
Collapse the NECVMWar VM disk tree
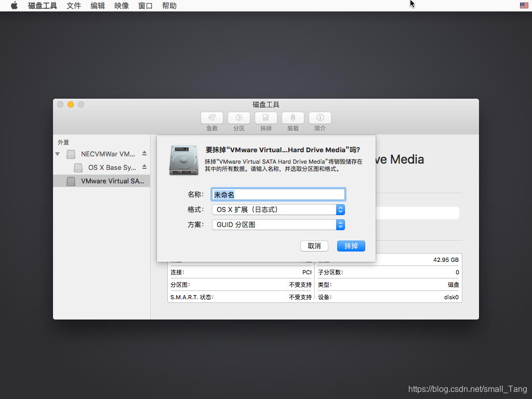click(x=58, y=154)
